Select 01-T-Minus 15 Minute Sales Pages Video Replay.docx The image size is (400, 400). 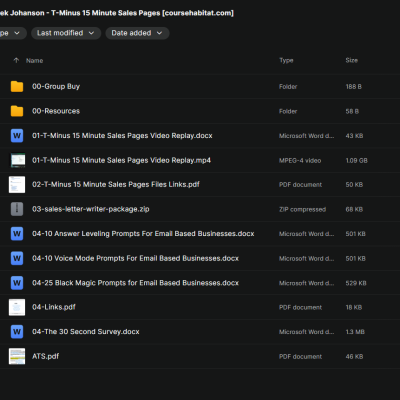(x=122, y=136)
